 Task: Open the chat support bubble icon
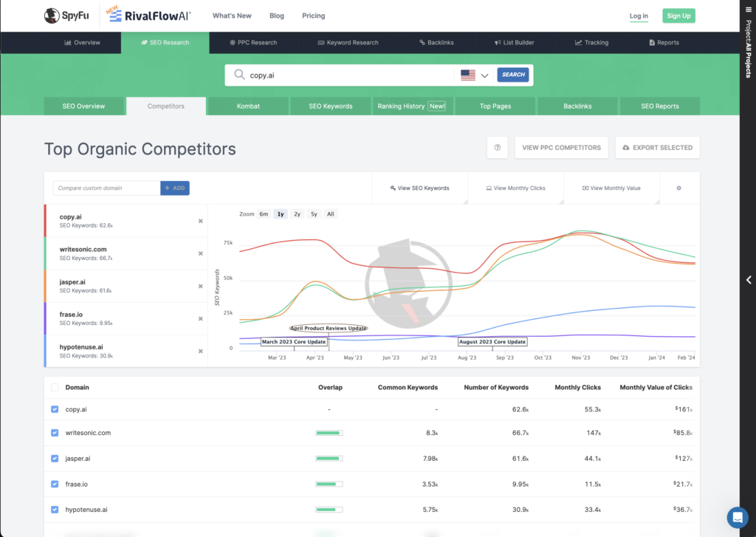[x=738, y=517]
